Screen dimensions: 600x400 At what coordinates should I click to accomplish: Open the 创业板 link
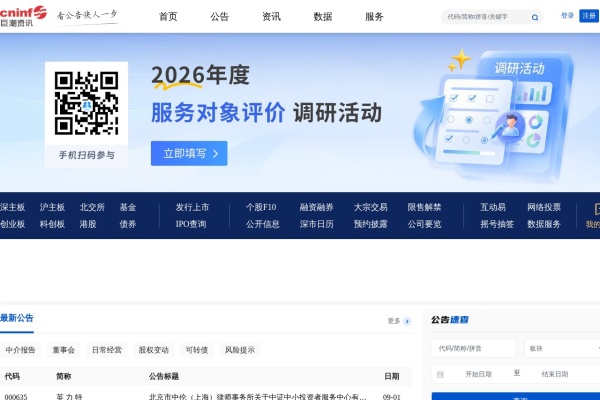(x=12, y=224)
